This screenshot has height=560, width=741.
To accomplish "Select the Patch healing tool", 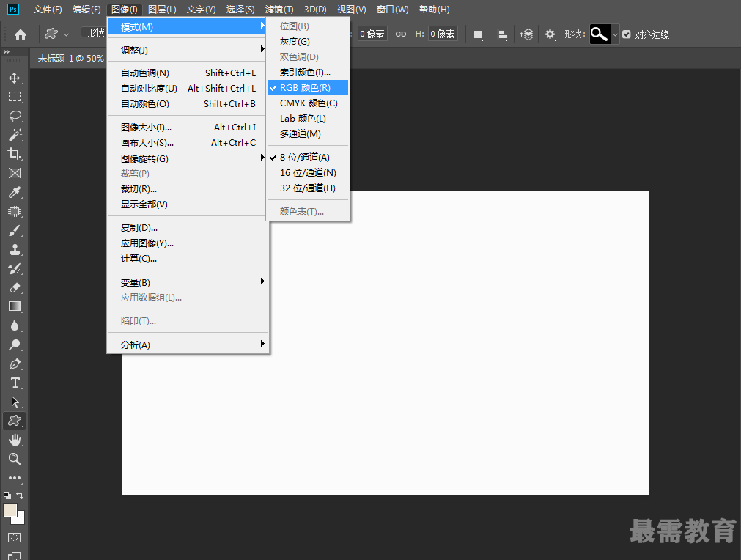I will coord(15,211).
